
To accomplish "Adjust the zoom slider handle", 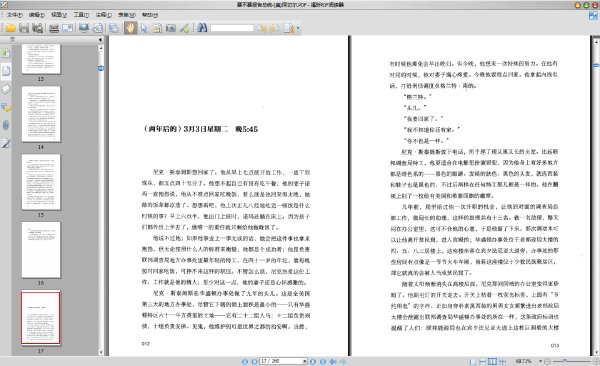I will tap(565, 361).
